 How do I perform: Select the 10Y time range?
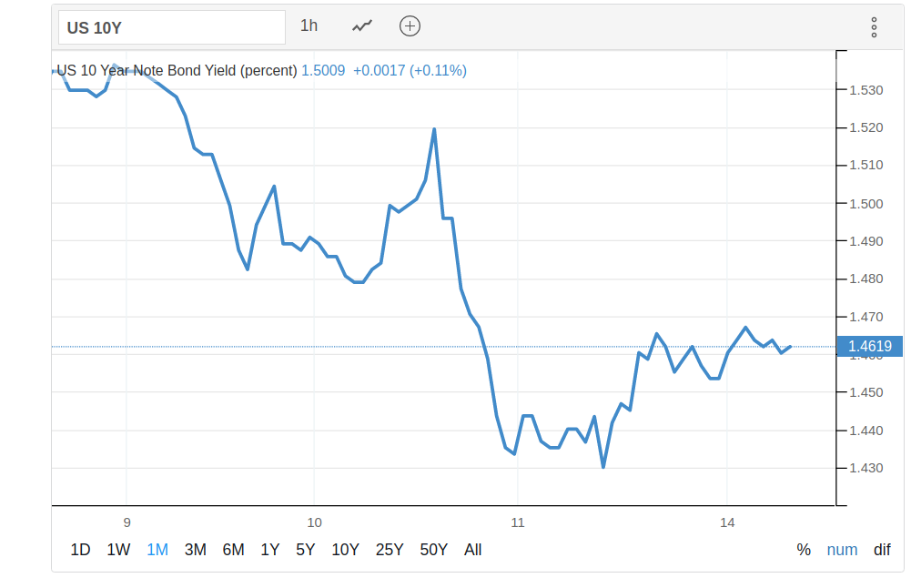coord(346,550)
